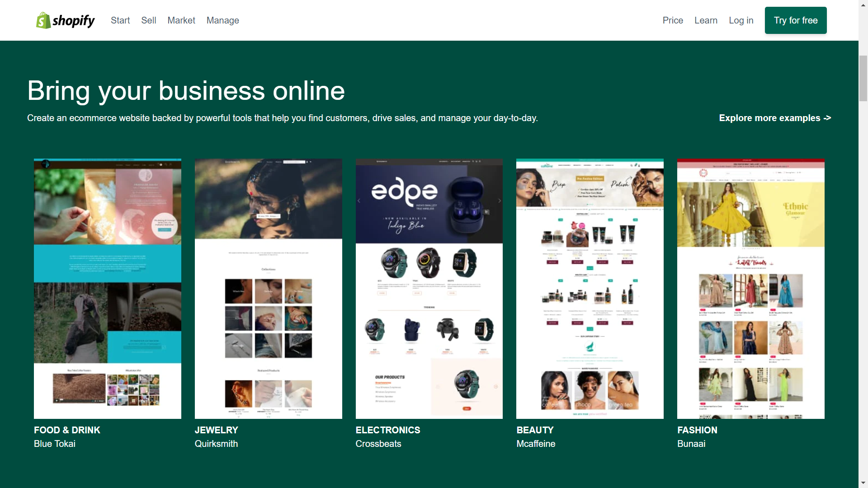View the Crossbeats electronics store preview
Image resolution: width=868 pixels, height=488 pixels.
pos(429,289)
